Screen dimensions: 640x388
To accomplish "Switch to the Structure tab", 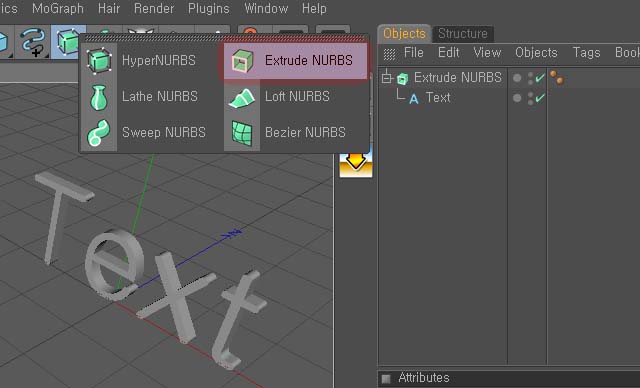I will pyautogui.click(x=462, y=33).
